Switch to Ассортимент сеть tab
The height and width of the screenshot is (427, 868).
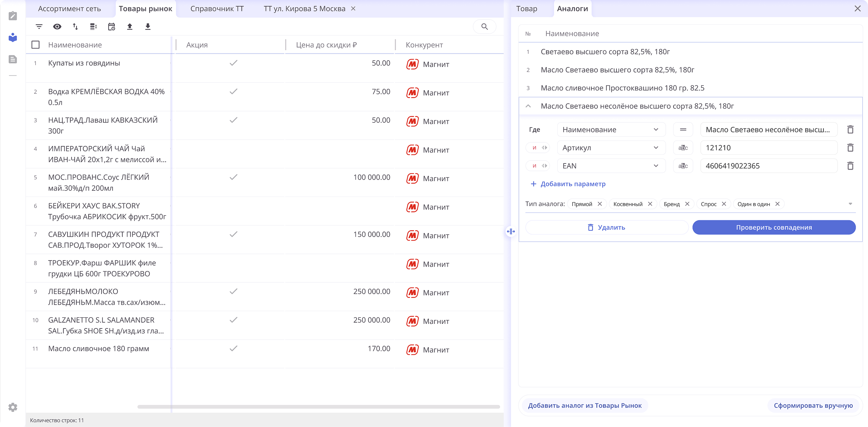[69, 9]
